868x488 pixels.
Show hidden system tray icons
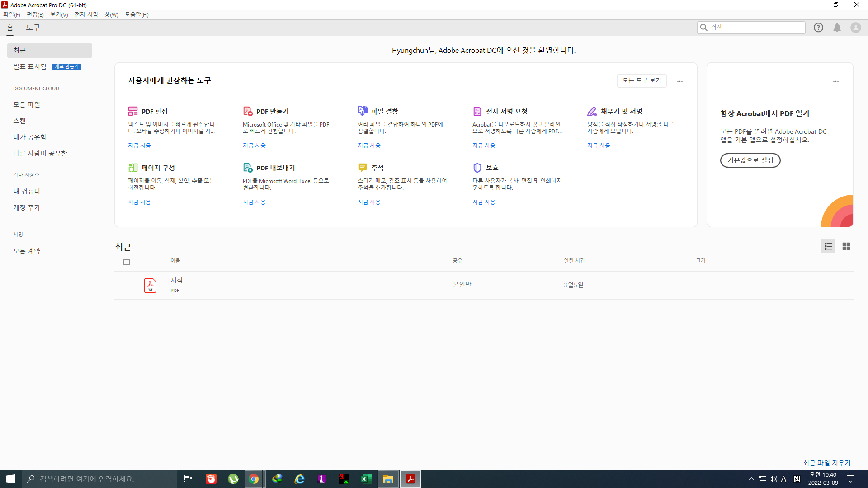[x=751, y=479]
